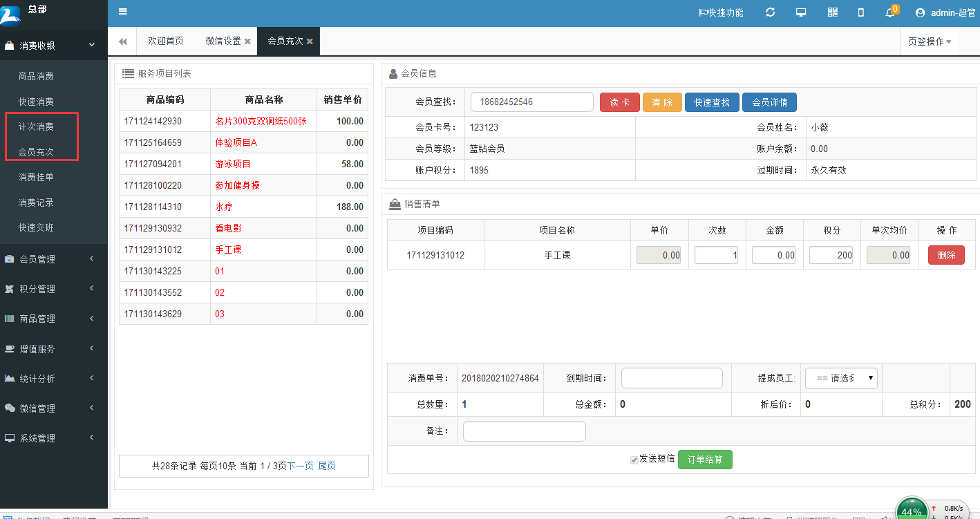Click the green 44% speed ball

[911, 508]
